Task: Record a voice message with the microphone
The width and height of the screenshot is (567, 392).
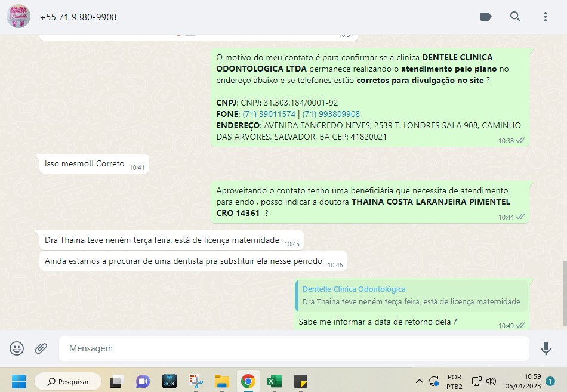Action: [546, 348]
